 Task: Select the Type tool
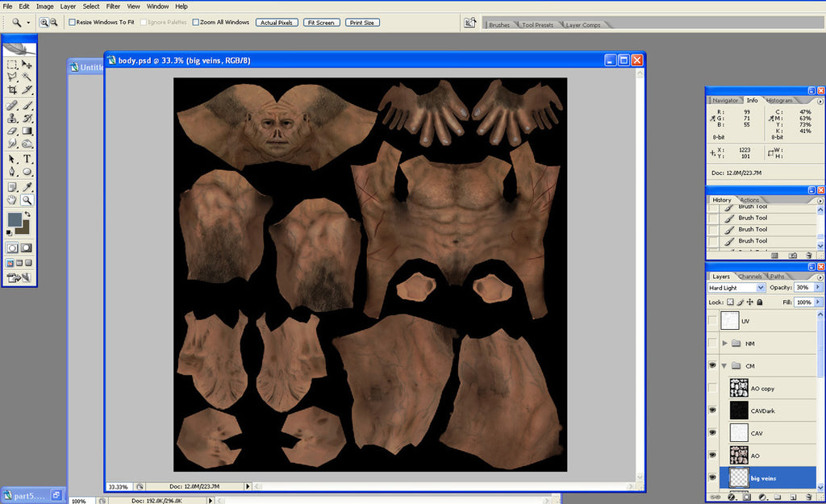(x=27, y=159)
